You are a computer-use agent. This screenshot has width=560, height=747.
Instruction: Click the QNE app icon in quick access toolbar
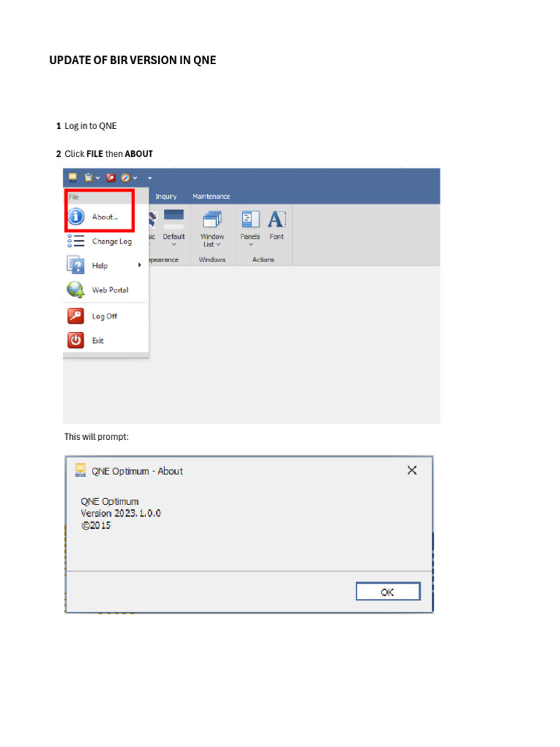[72, 178]
